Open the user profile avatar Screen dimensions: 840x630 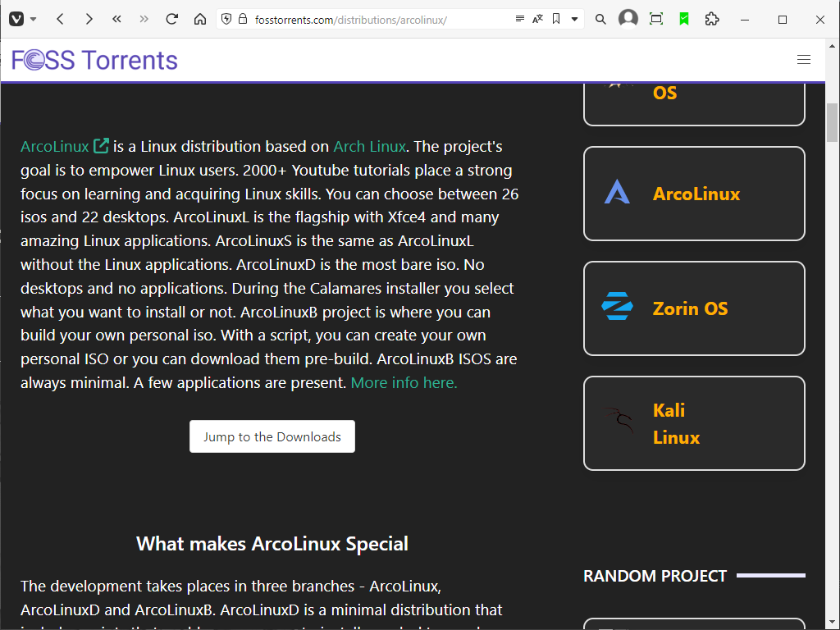point(628,19)
